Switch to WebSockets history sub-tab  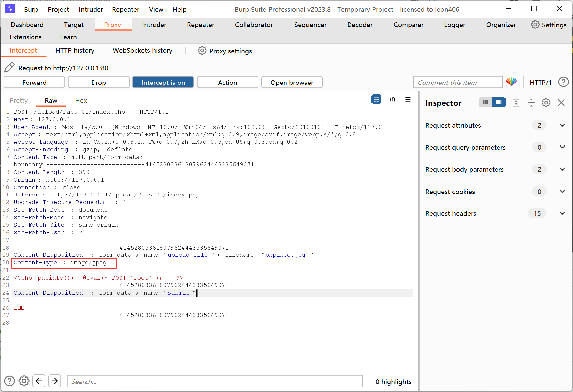pyautogui.click(x=143, y=50)
